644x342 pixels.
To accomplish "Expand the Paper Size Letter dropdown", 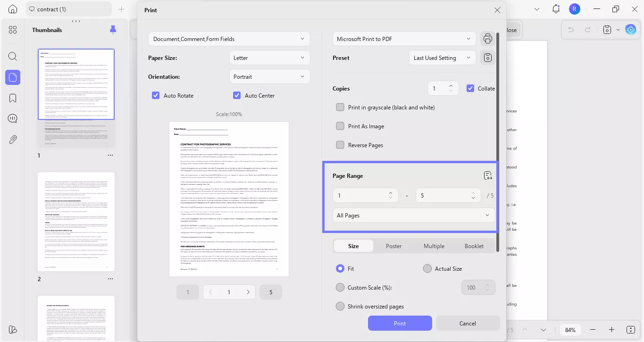I will pyautogui.click(x=269, y=58).
